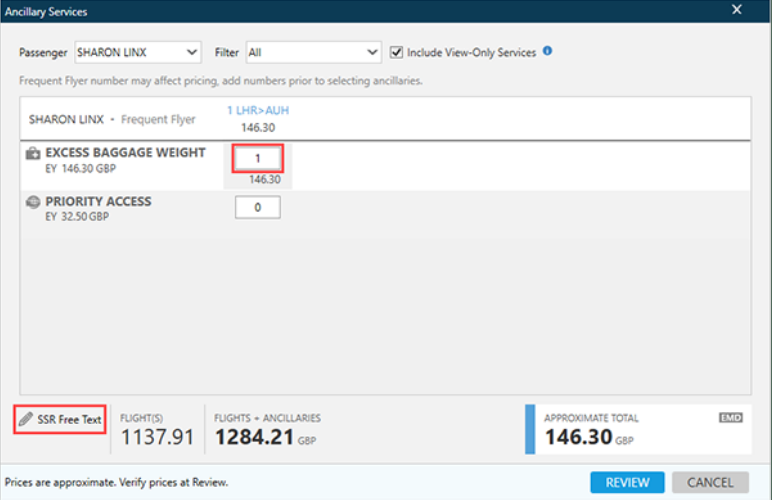Screen dimensions: 772x500
Task: Click the Approximate Total 146.30 GBP amount
Action: (578, 437)
